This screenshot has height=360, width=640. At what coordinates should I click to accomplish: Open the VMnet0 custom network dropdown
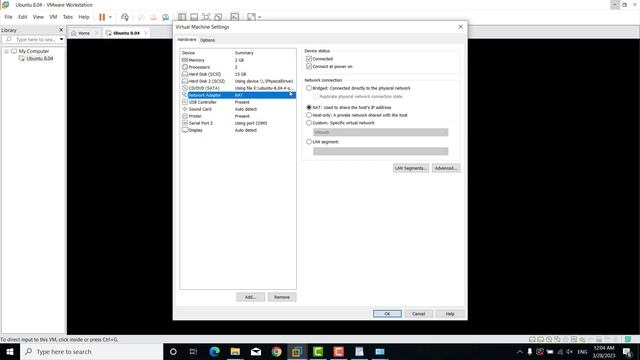point(380,132)
